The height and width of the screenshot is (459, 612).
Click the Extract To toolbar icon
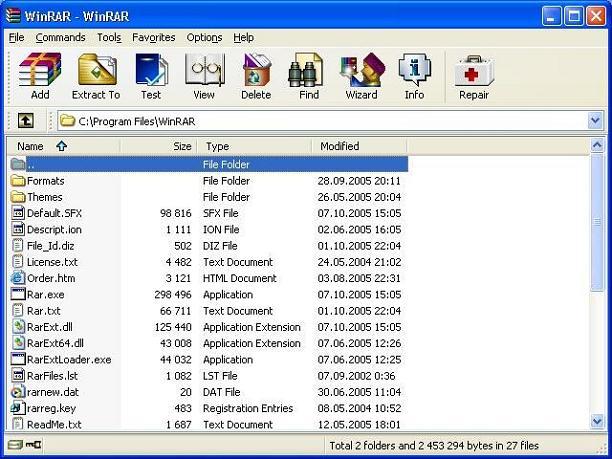97,70
